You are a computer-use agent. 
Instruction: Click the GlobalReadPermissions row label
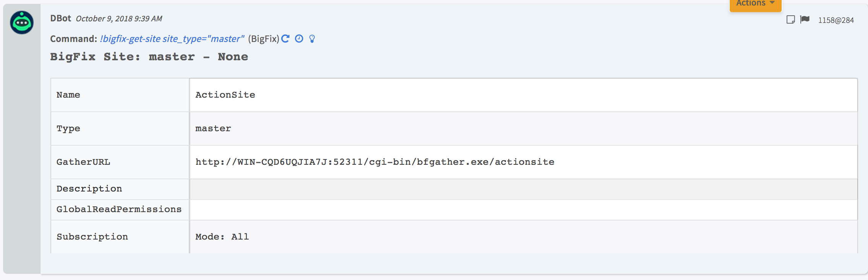click(119, 209)
